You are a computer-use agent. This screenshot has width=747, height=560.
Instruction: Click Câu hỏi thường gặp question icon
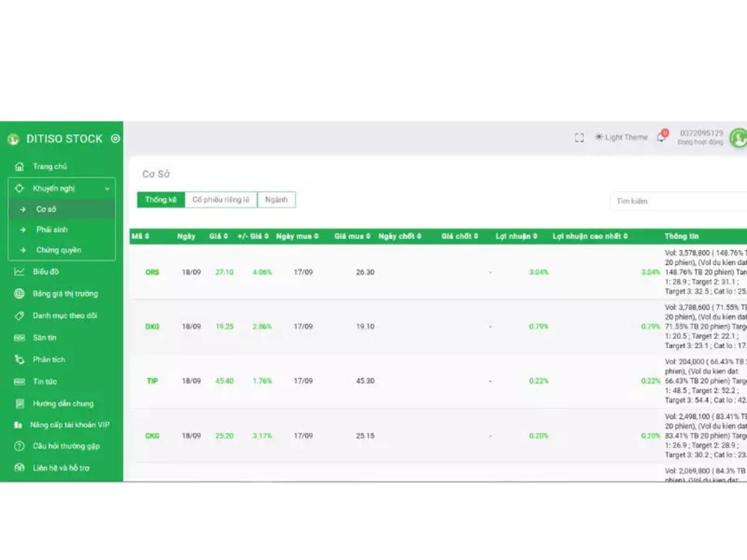point(19,447)
